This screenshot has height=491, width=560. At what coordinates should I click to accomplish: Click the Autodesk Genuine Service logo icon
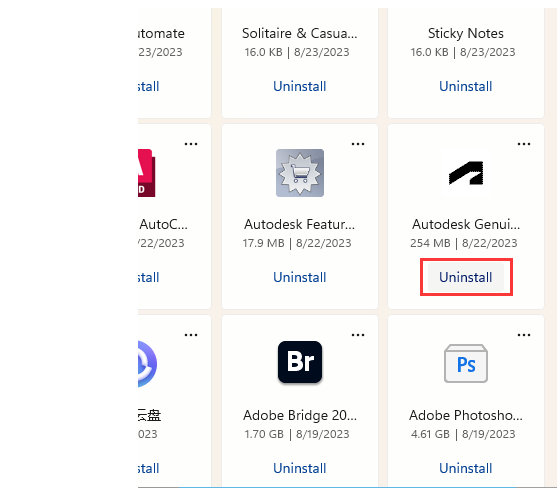pyautogui.click(x=466, y=173)
